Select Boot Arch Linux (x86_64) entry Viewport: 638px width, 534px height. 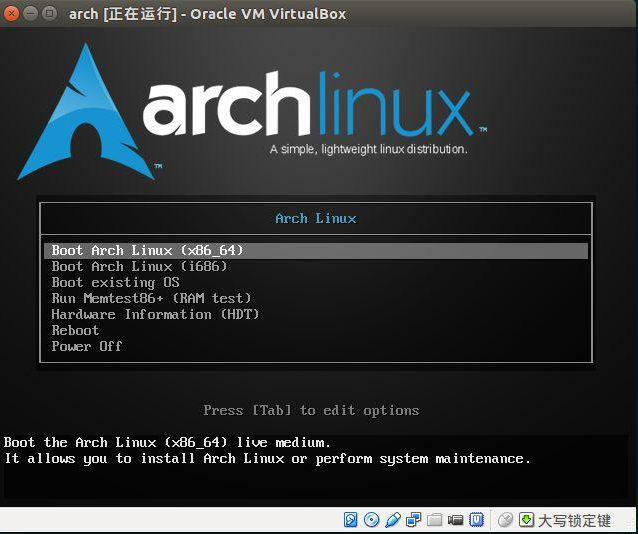316,250
